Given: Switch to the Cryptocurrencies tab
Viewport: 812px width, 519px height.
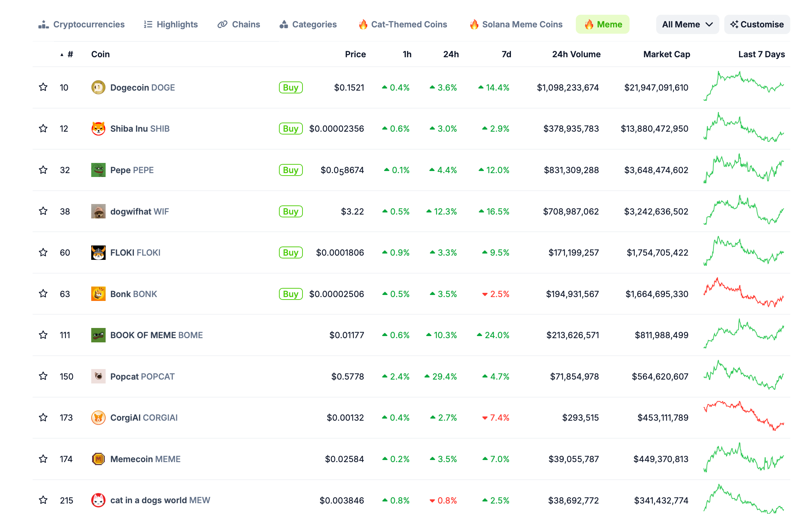Looking at the screenshot, I should [81, 25].
